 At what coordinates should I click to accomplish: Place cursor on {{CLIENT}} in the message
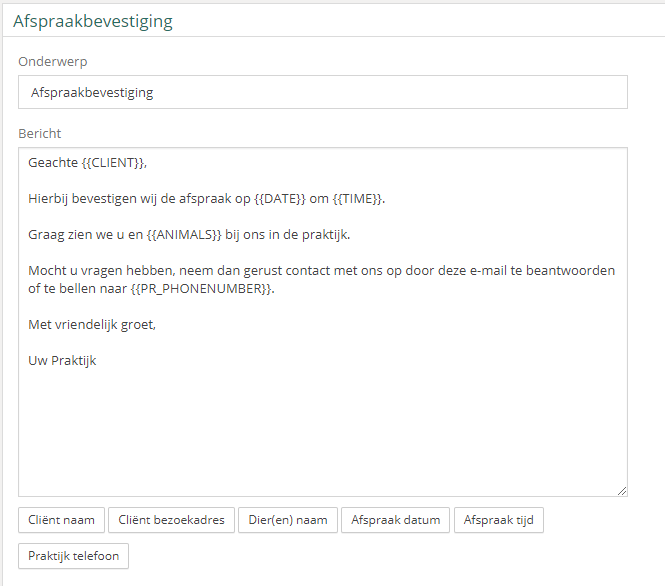point(113,163)
